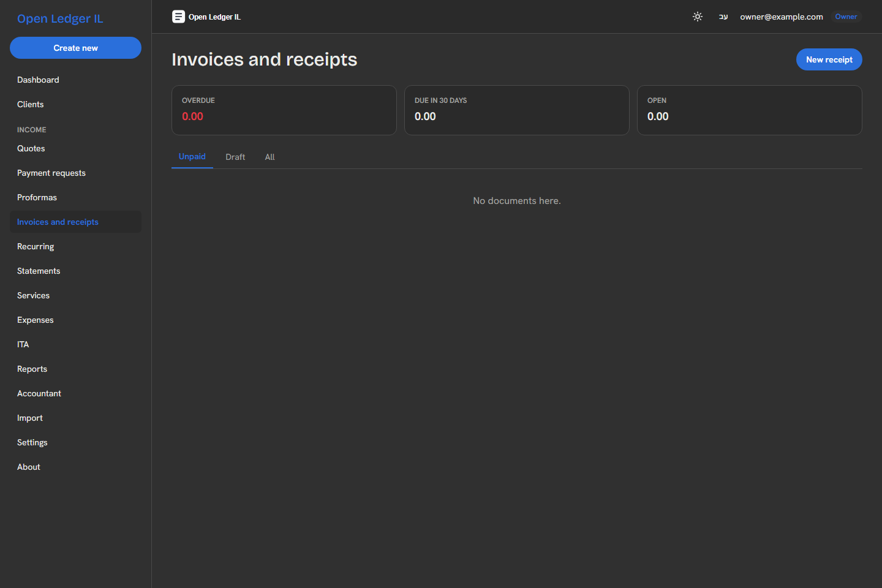
Task: Open Services in sidebar
Action: (x=75, y=295)
